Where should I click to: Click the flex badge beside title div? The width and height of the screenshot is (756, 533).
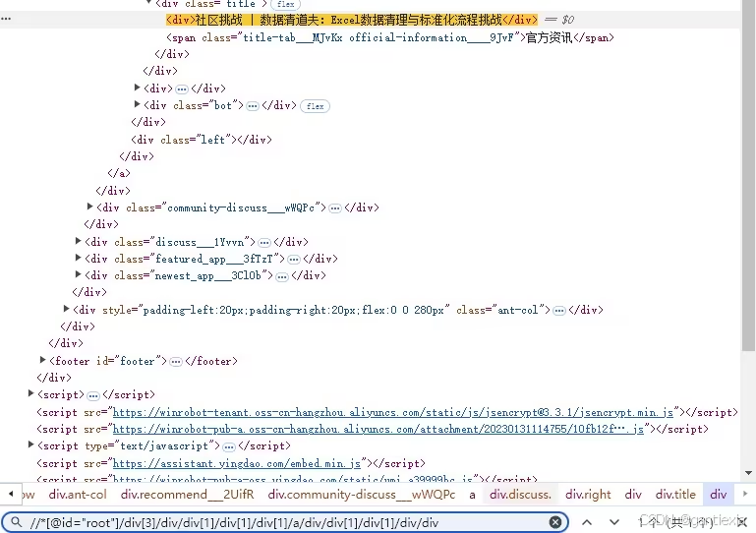coord(285,4)
